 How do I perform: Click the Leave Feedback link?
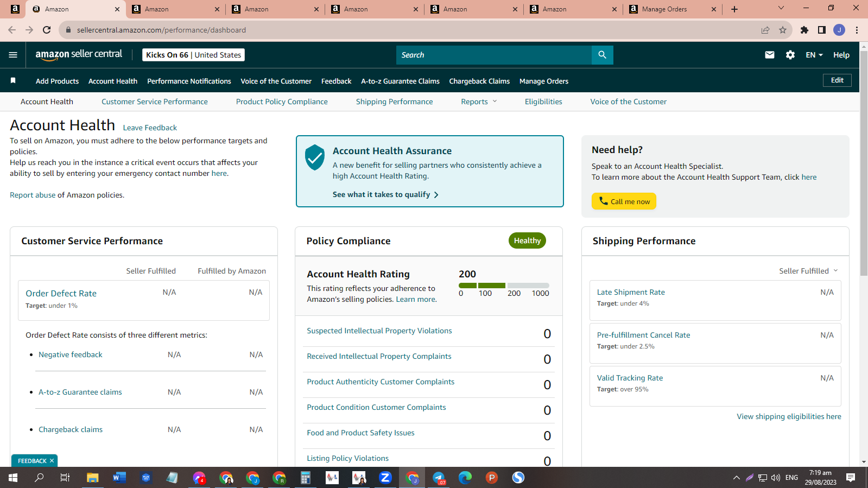[150, 128]
